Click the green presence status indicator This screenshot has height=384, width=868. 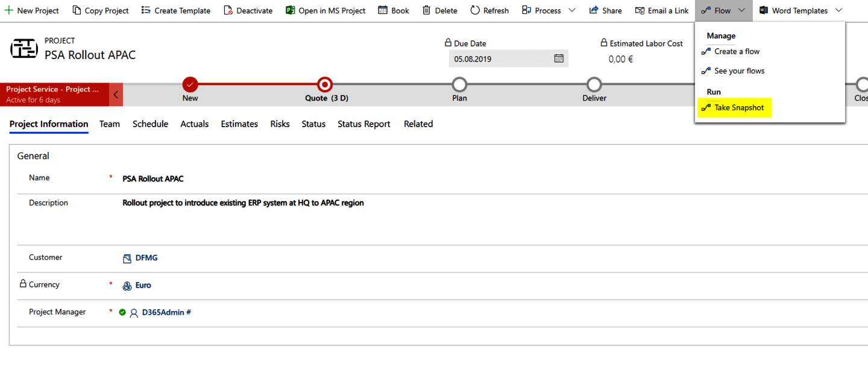pos(122,312)
